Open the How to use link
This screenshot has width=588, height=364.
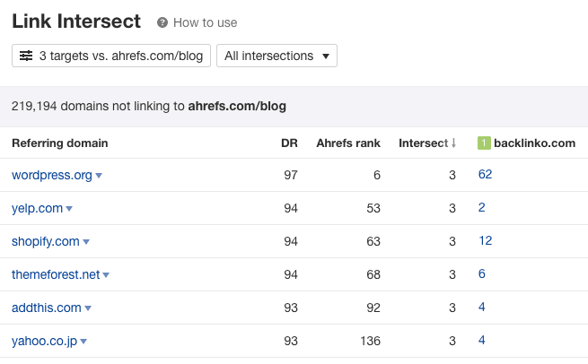205,22
